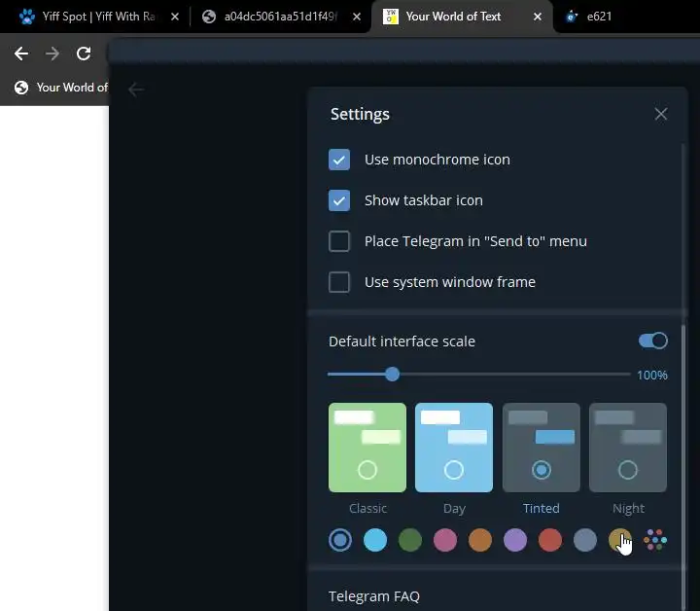
Task: Go back in browser history
Action: (21, 54)
